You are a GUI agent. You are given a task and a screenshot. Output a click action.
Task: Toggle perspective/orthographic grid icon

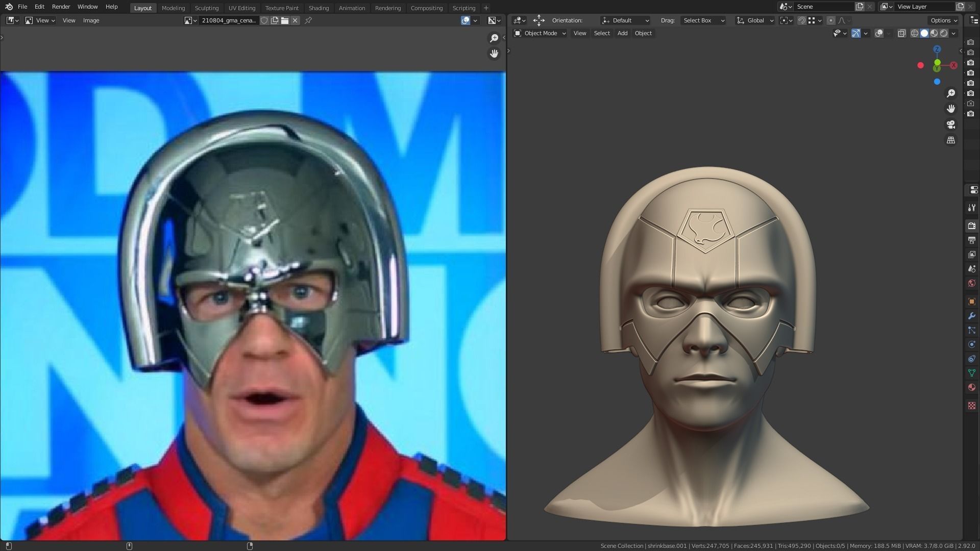950,140
